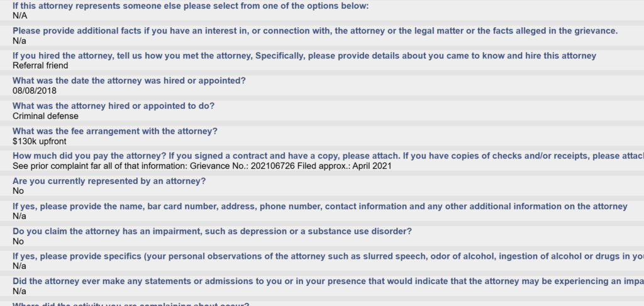Click the 'No' answer under currently represented question
644x306 pixels.
tap(18, 191)
